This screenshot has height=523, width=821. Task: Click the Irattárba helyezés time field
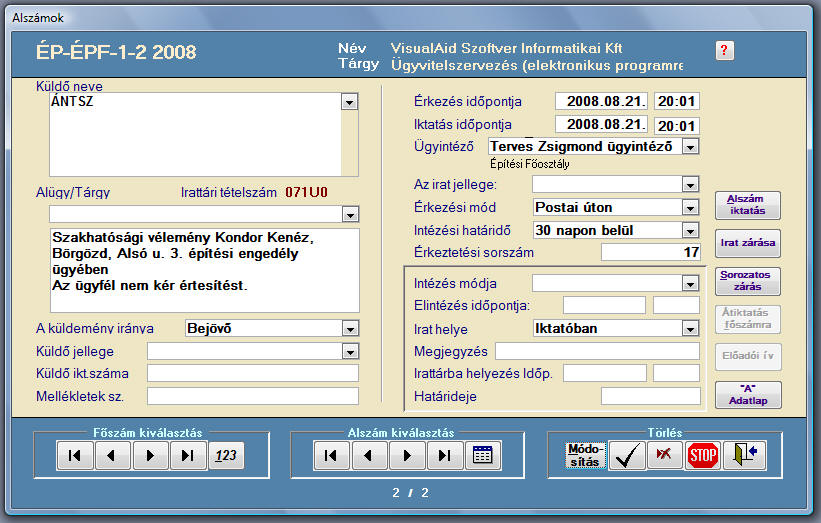[x=676, y=373]
